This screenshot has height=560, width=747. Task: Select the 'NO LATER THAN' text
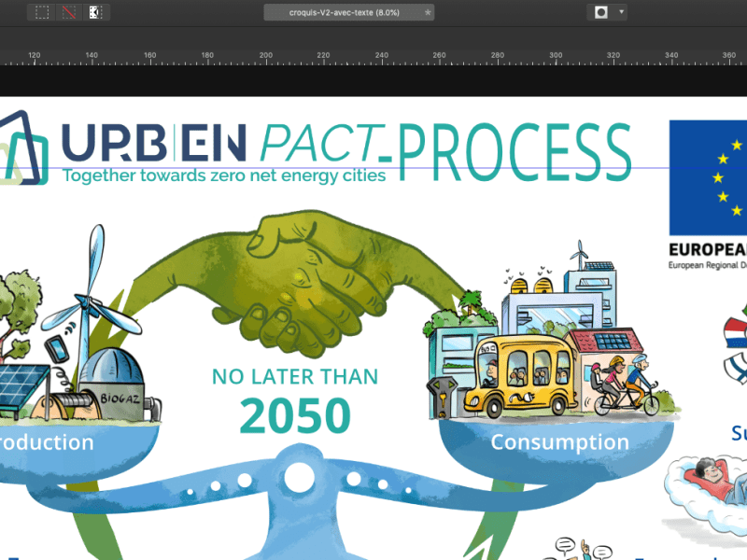[295, 377]
